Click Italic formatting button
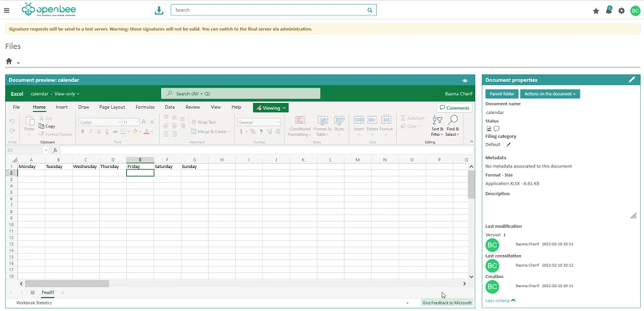The image size is (644, 311). coord(90,131)
